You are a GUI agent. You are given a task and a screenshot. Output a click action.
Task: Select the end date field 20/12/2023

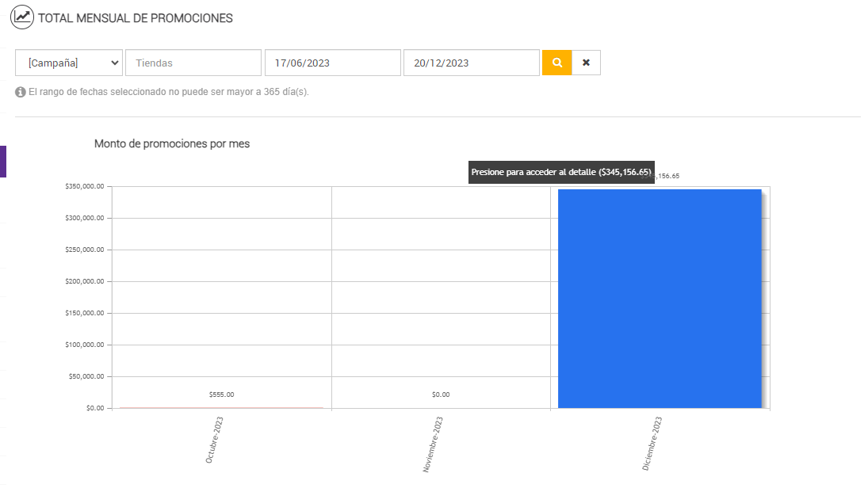pos(471,63)
